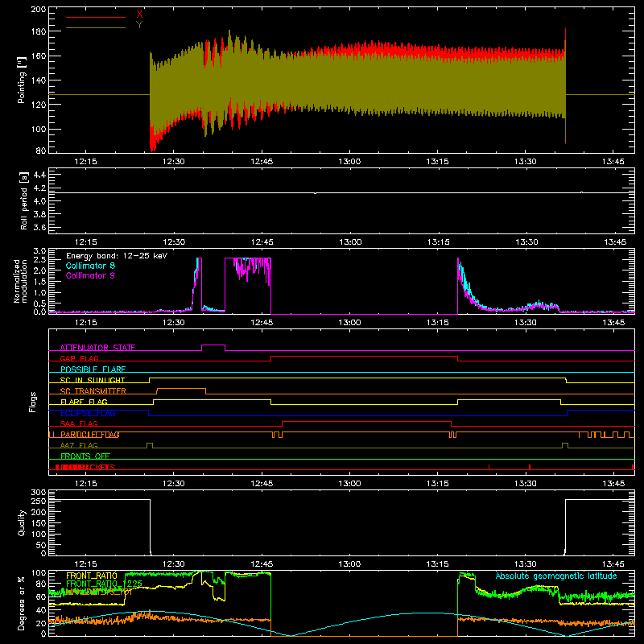Click the olive Y legend label
This screenshot has height=644, width=644.
coord(139,25)
